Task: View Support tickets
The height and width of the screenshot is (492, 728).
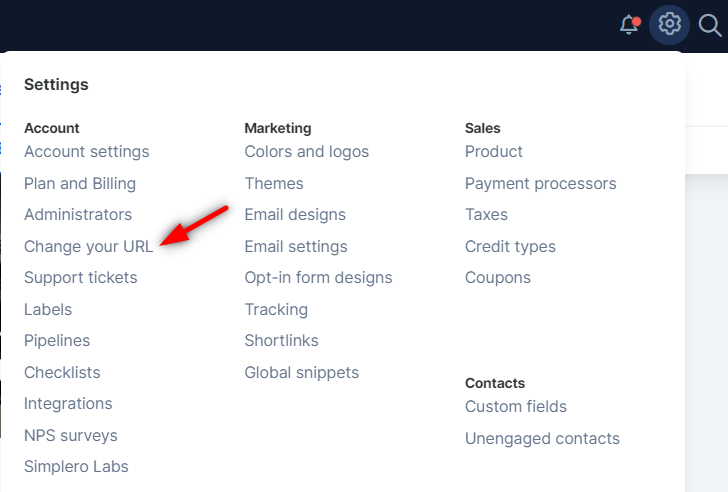Action: pyautogui.click(x=81, y=278)
